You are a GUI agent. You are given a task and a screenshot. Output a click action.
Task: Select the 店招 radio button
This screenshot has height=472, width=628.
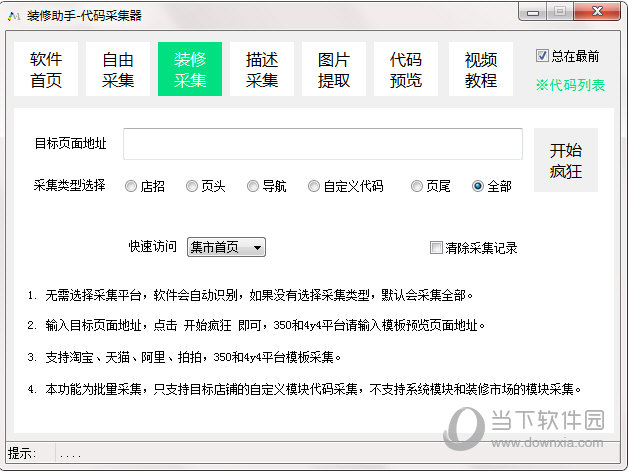pos(131,186)
